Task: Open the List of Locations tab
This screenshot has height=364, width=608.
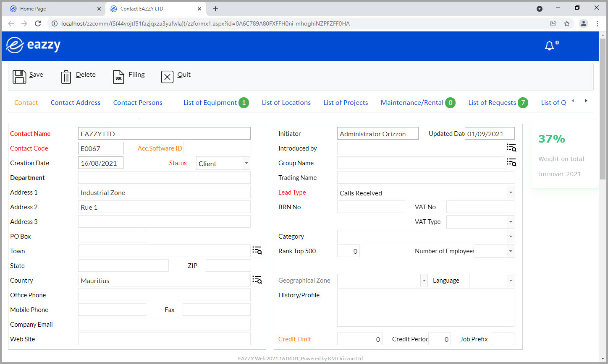Action: pyautogui.click(x=286, y=103)
